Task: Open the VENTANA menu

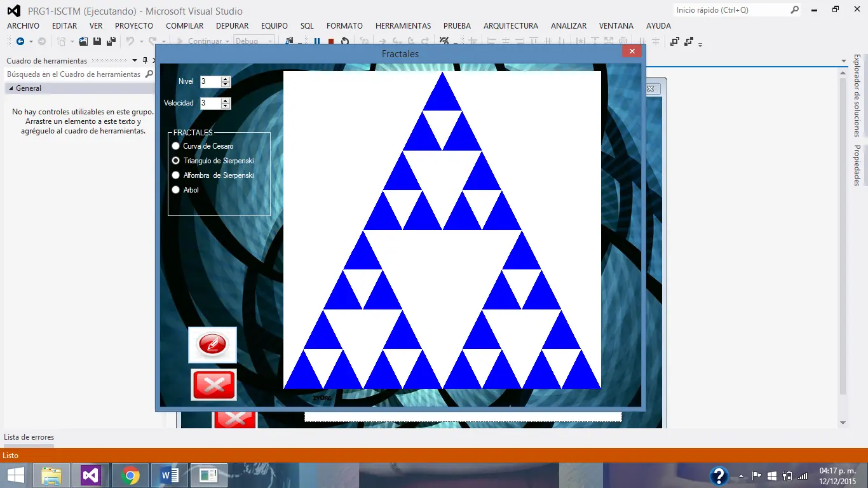Action: point(616,26)
